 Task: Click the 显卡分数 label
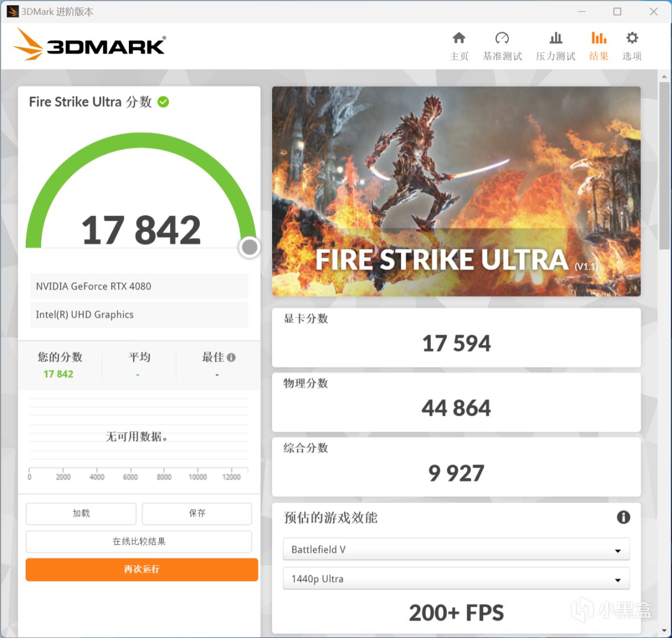click(x=306, y=318)
